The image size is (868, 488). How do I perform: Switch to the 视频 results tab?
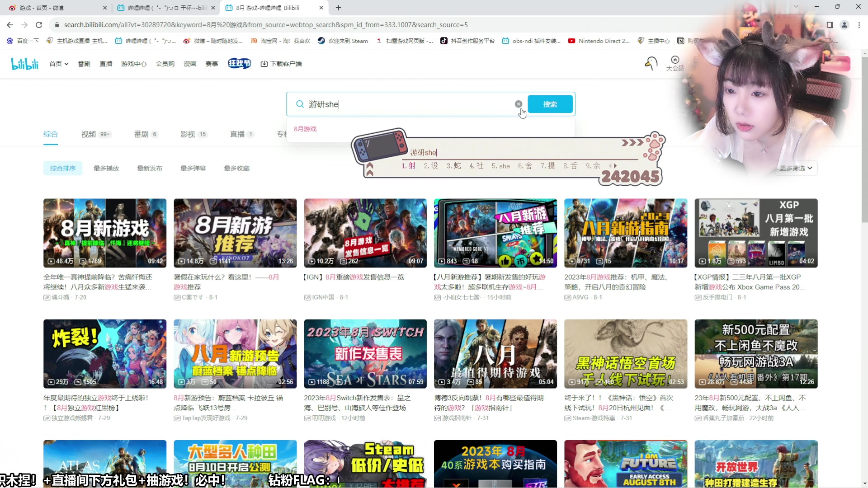click(89, 134)
